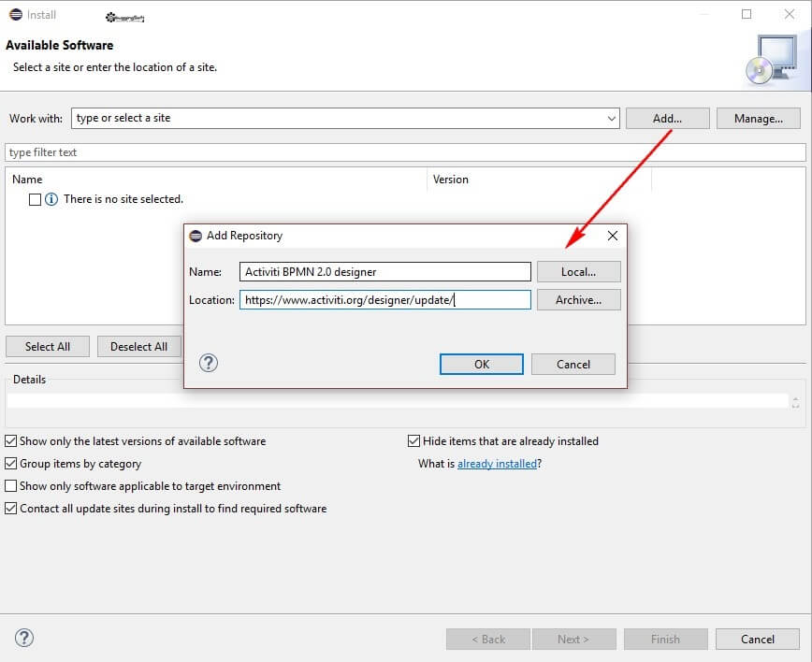Cancel the Add Repository dialog
The image size is (812, 662).
573,365
